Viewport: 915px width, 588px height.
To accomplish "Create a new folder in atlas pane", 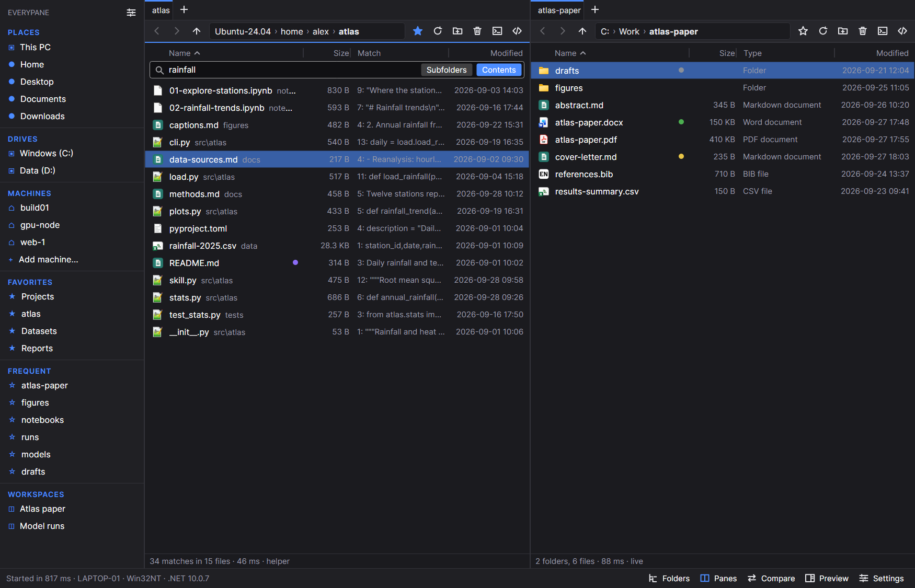I will (458, 31).
